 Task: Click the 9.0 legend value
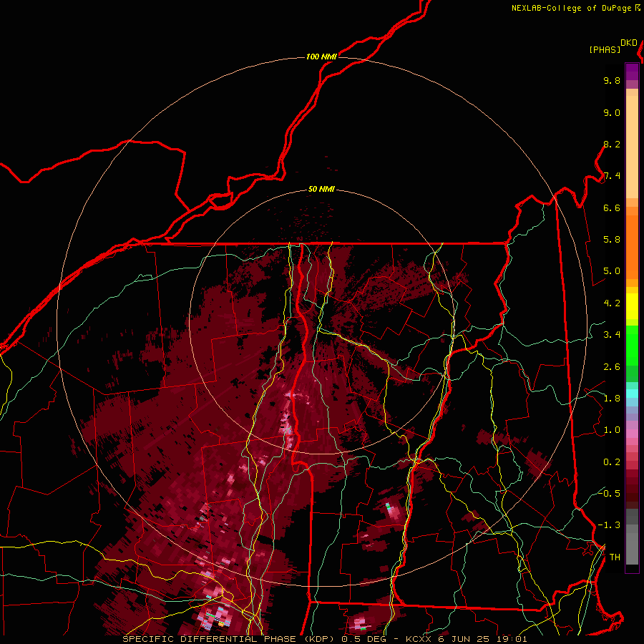pos(612,112)
